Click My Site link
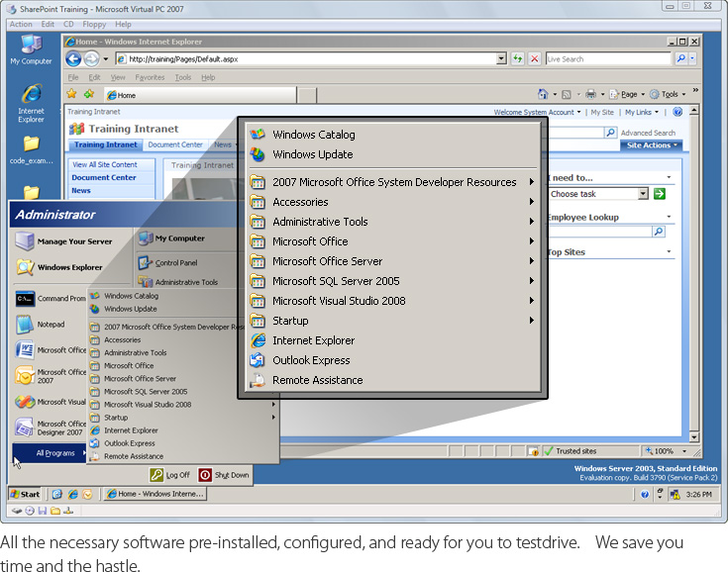Screen dimensions: 728x572 (x=602, y=112)
